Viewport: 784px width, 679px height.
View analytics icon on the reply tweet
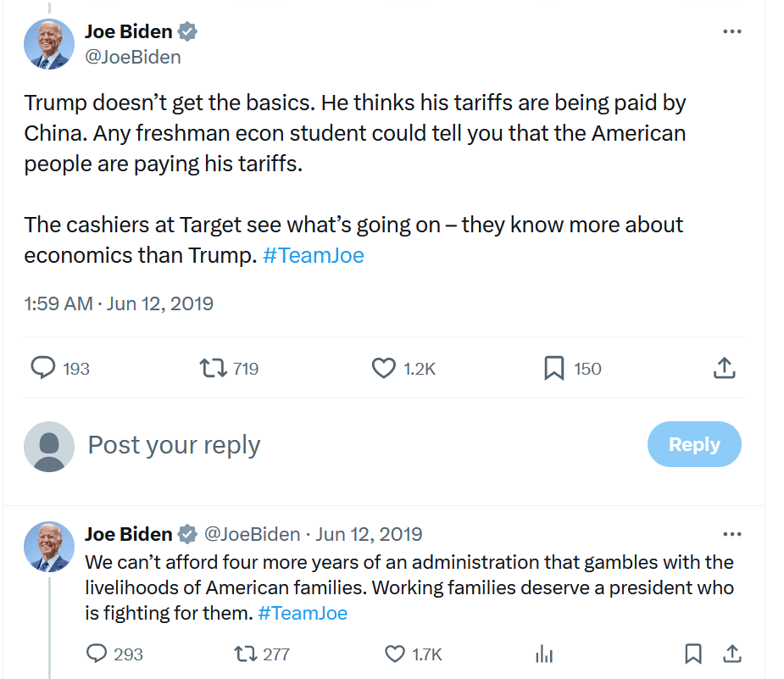(544, 654)
